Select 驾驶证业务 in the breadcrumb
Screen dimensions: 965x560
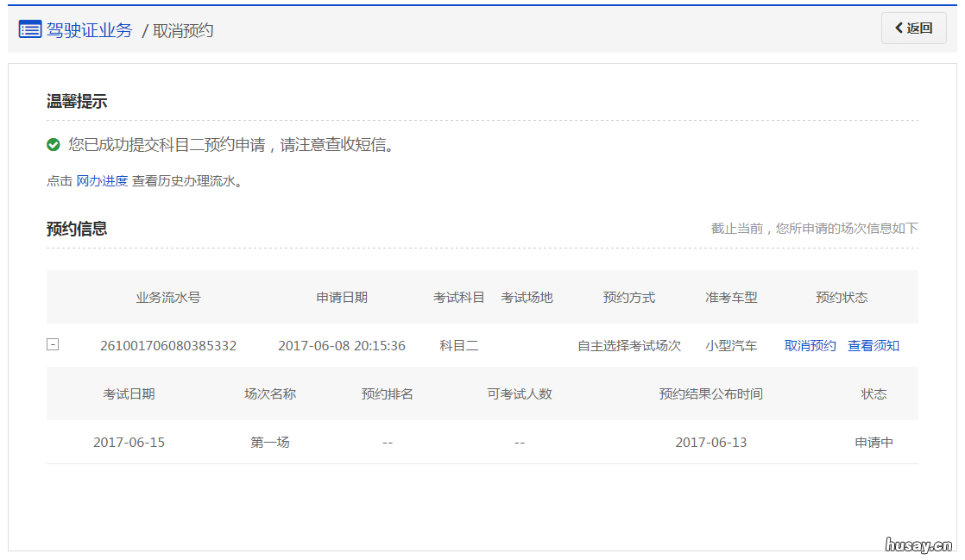coord(91,29)
